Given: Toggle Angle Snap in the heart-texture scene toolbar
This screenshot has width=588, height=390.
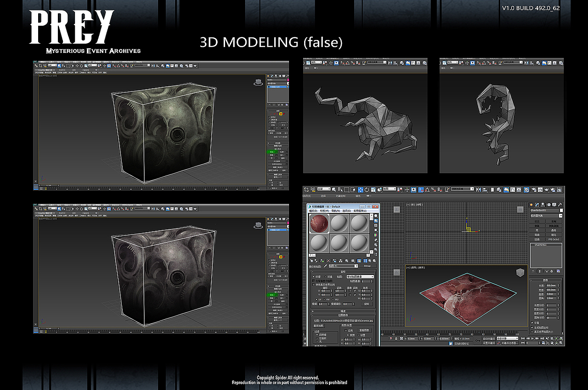Looking at the screenshot, I should click(x=428, y=189).
